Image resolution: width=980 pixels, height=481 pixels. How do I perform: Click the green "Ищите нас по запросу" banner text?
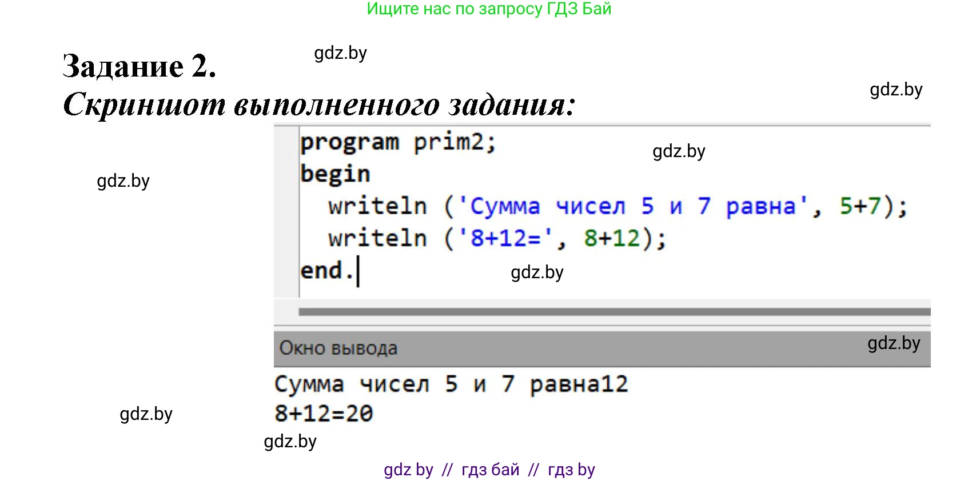click(x=489, y=9)
